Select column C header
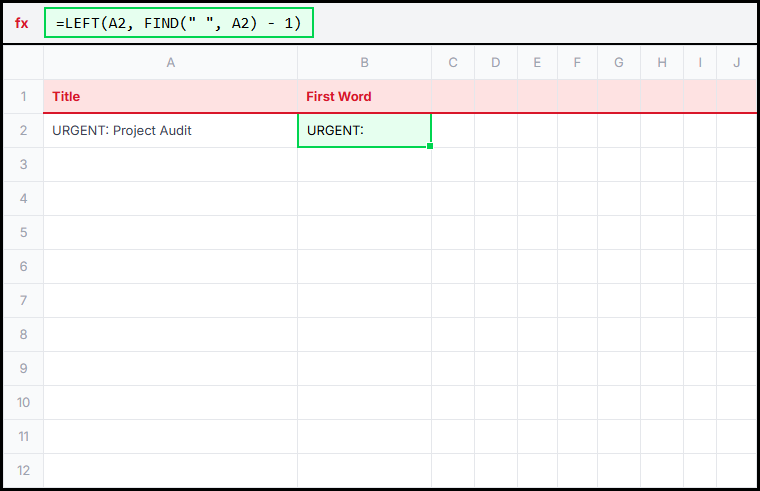The image size is (760, 491). (x=453, y=63)
